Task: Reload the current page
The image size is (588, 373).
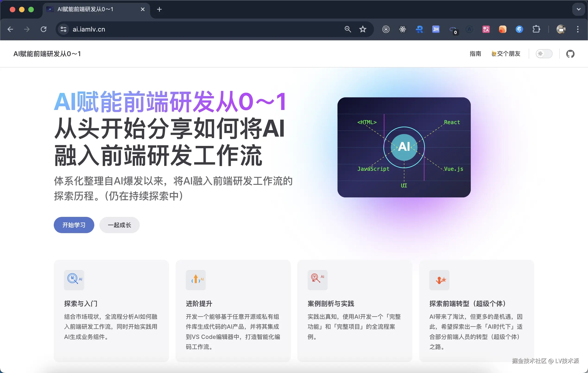Action: [x=44, y=29]
